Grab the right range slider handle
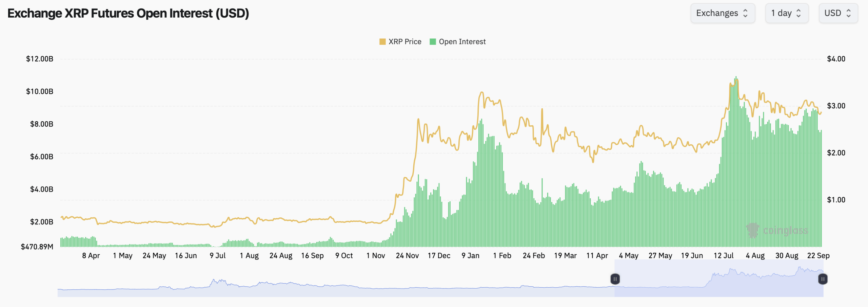The height and width of the screenshot is (307, 868). pos(823,279)
